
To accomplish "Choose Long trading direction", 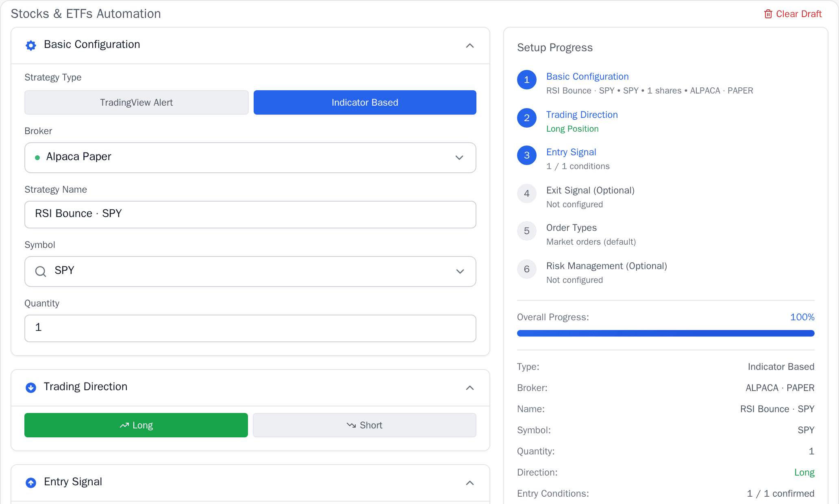I will pyautogui.click(x=136, y=425).
